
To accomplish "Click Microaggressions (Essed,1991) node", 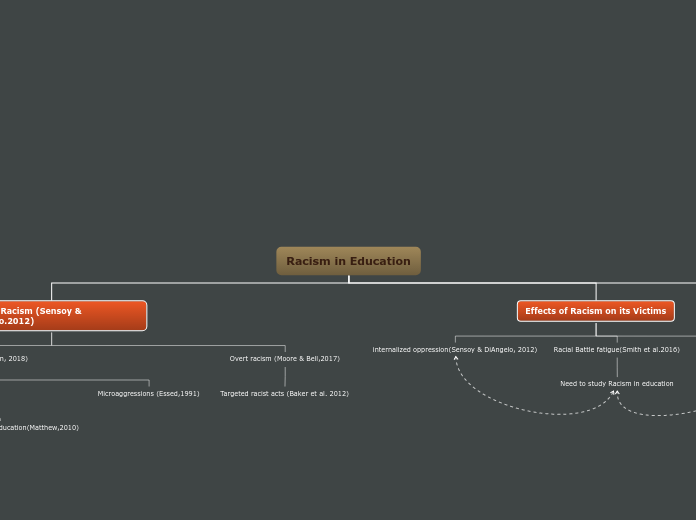I will (148, 393).
